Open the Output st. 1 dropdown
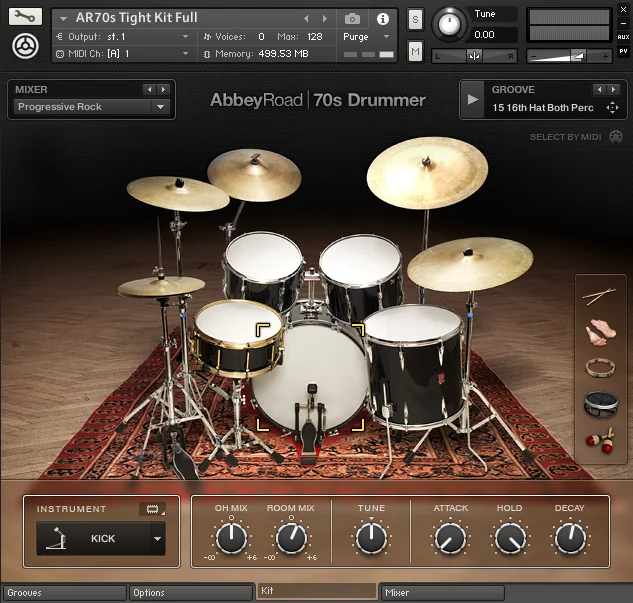This screenshot has width=633, height=603. pos(122,37)
